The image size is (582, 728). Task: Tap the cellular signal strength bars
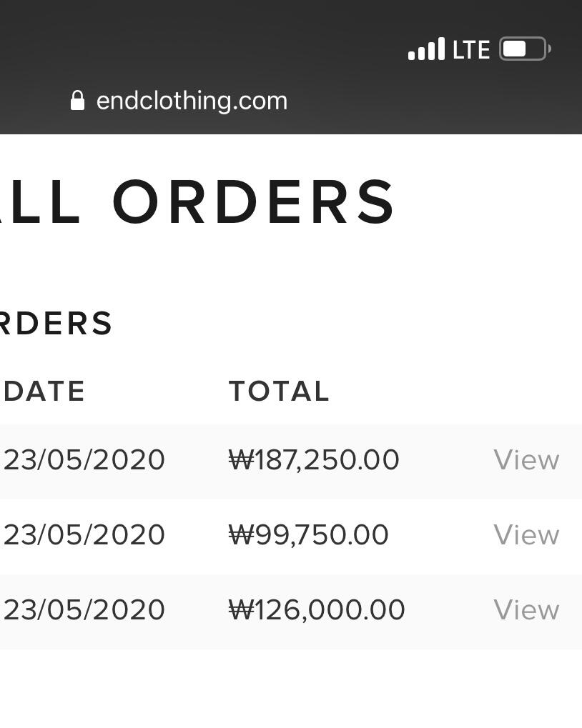[426, 49]
